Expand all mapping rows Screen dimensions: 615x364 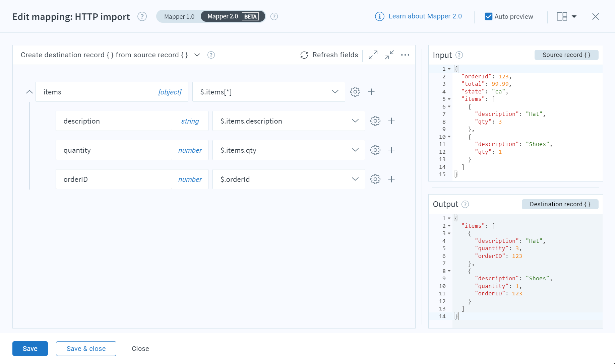point(373,55)
